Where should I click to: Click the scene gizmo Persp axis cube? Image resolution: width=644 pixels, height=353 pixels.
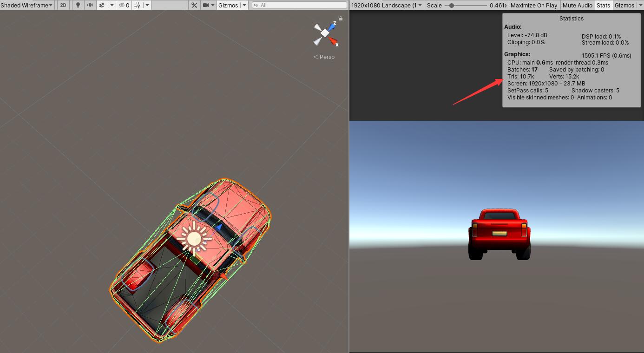324,32
